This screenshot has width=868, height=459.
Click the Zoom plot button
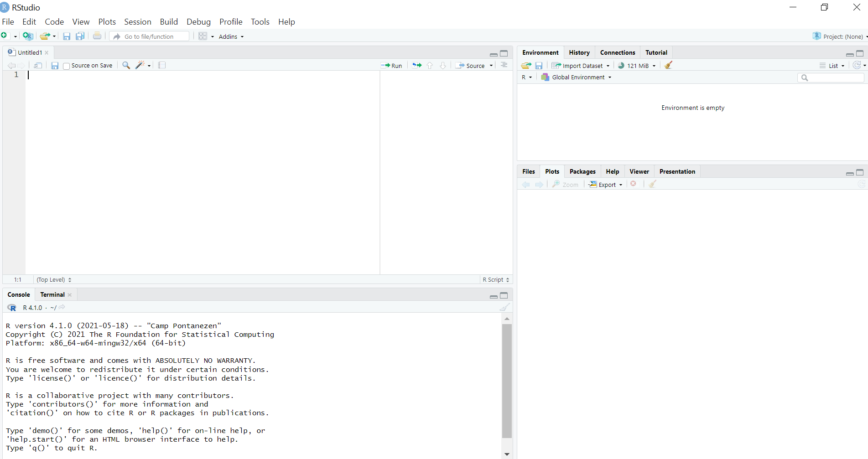pos(565,184)
